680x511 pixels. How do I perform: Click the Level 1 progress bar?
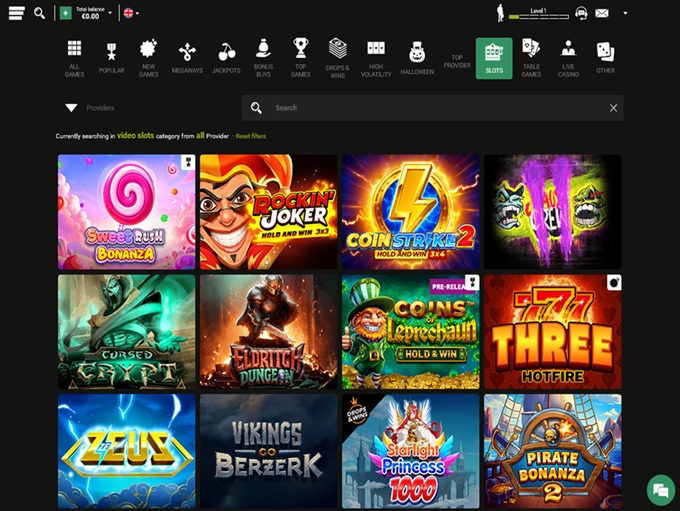tap(539, 17)
